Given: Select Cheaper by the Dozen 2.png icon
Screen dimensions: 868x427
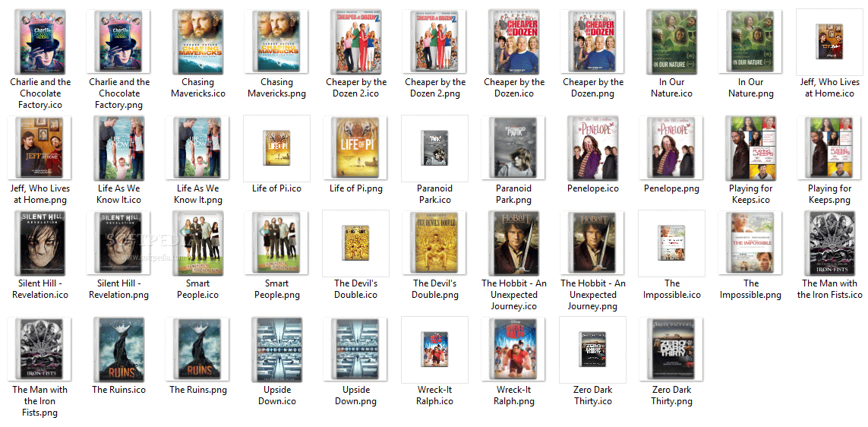Looking at the screenshot, I should tap(434, 41).
